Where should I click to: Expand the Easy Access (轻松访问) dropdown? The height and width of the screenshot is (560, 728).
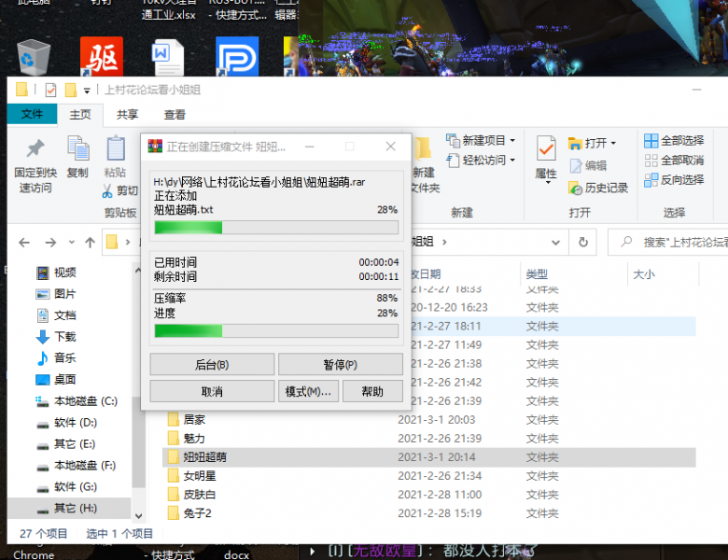coord(512,161)
